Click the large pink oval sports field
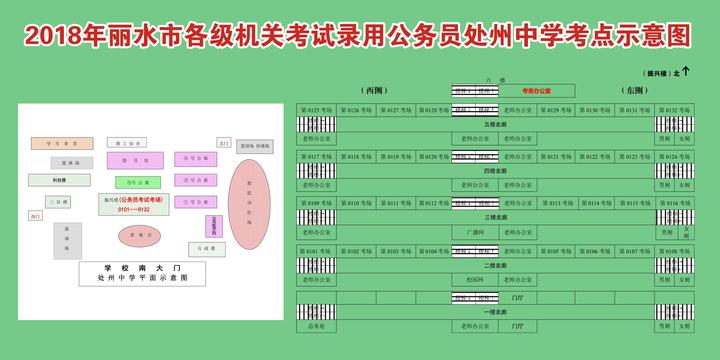The image size is (720, 360). (x=249, y=204)
